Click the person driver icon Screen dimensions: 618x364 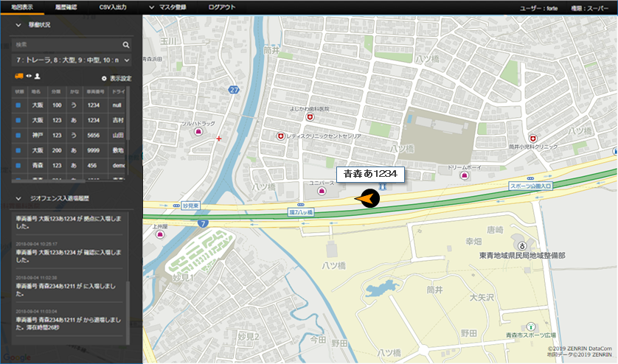[37, 76]
